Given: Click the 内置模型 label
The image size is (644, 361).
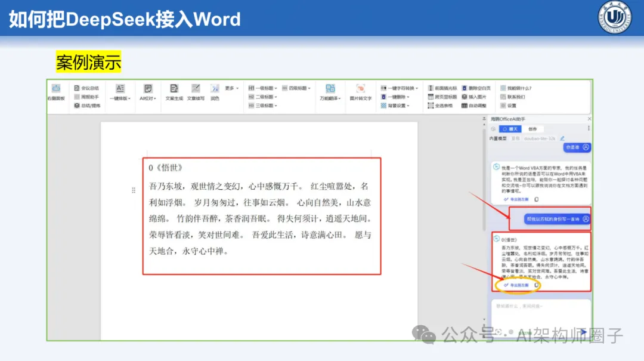Looking at the screenshot, I should [498, 138].
